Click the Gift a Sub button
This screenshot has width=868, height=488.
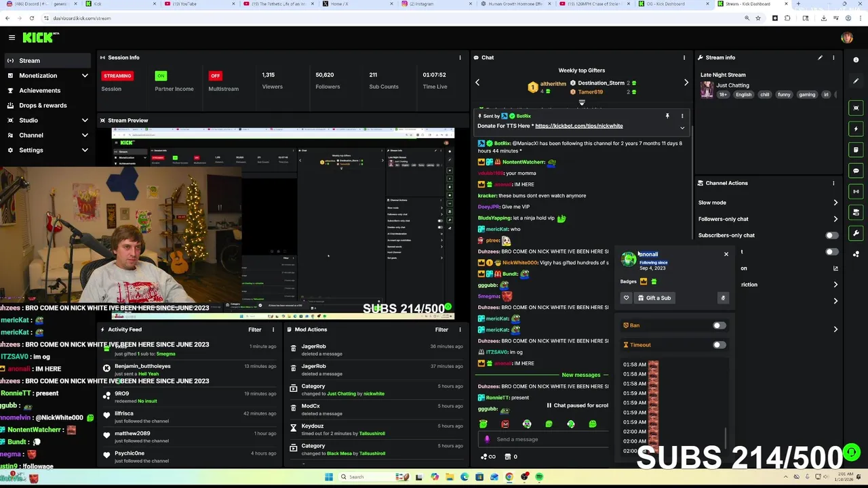click(x=654, y=298)
